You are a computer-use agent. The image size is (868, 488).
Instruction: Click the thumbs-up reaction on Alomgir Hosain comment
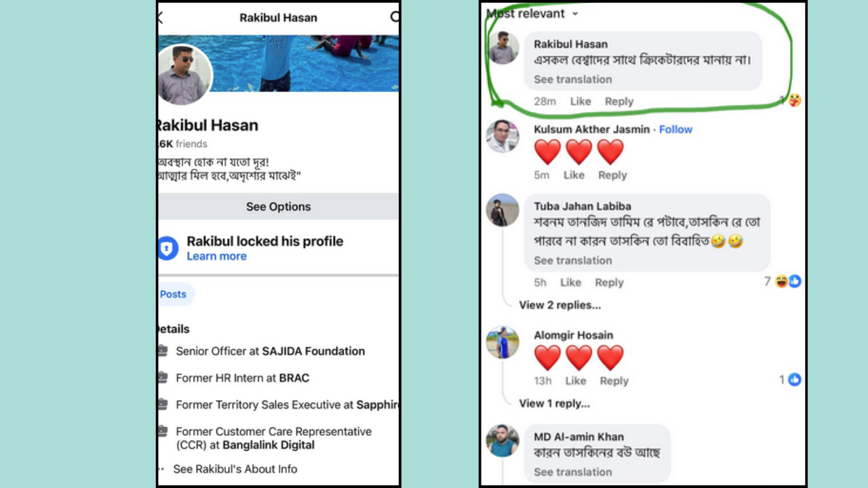(x=795, y=380)
